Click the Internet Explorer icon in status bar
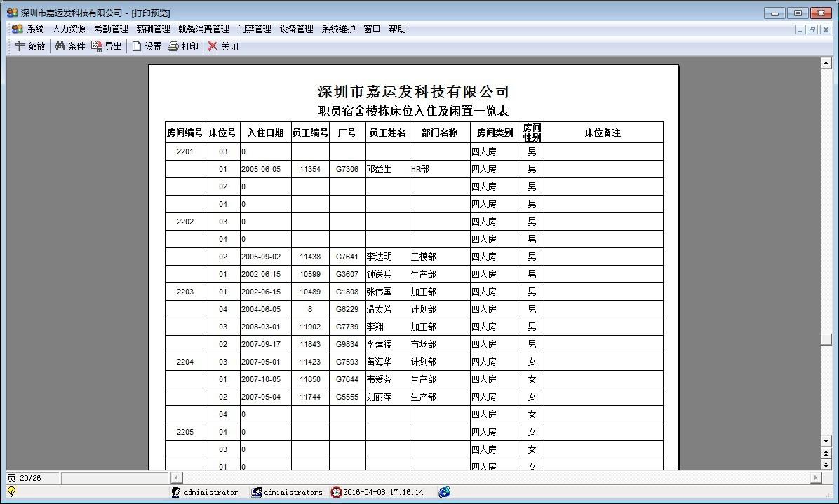The image size is (839, 504). [x=444, y=492]
